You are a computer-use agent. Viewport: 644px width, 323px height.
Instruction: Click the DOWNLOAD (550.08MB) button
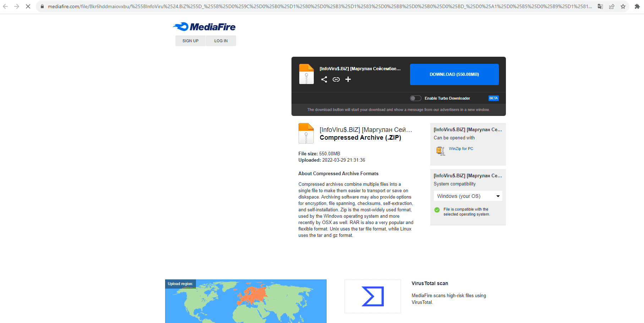pos(454,74)
